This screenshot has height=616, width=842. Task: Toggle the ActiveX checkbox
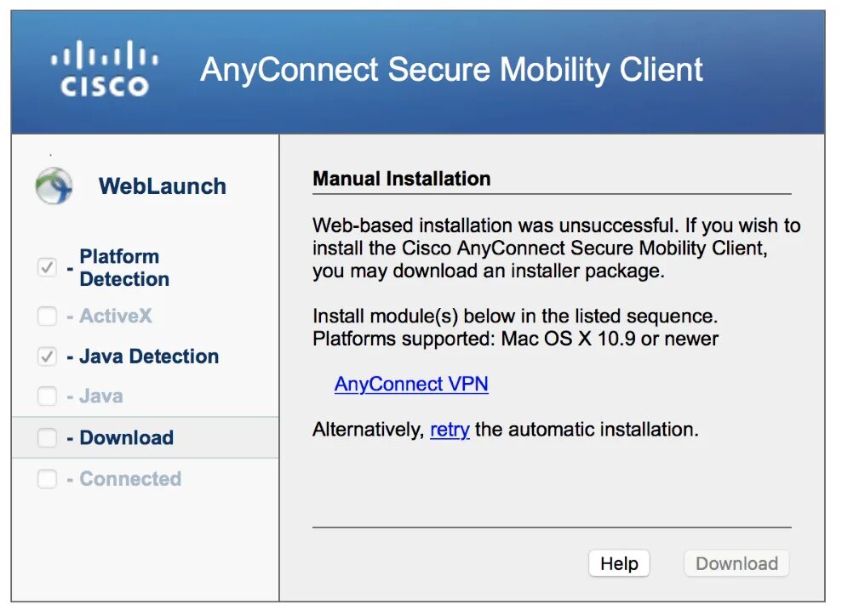point(47,317)
